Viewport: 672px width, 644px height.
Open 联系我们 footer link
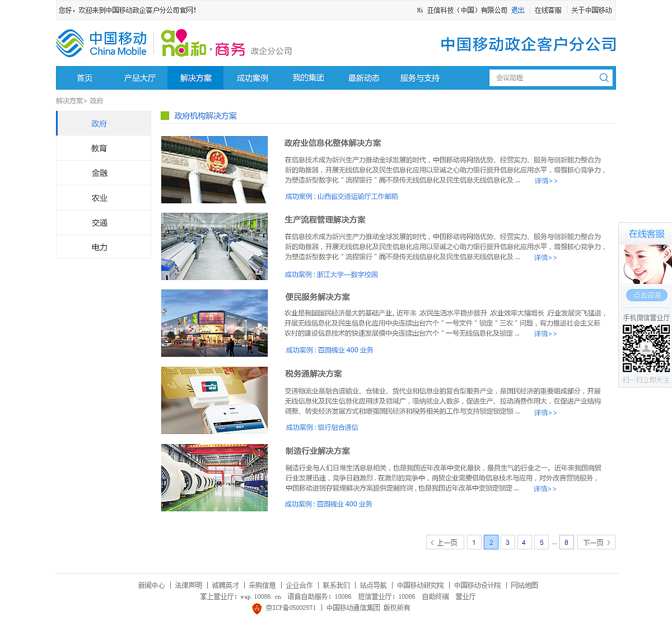(x=337, y=585)
